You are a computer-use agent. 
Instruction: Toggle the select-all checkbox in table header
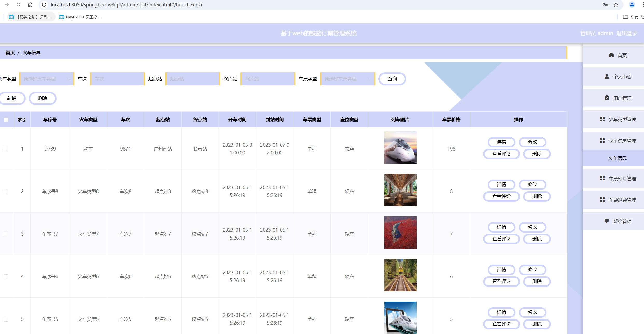pos(6,120)
